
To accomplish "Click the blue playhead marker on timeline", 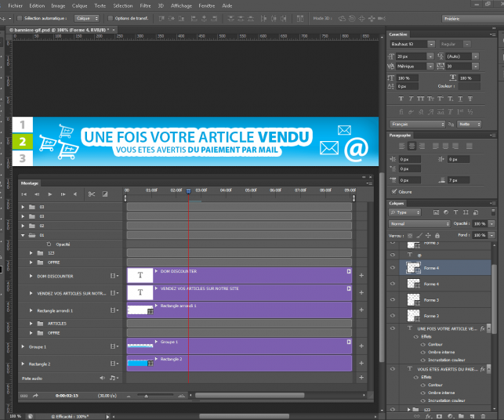I will tap(188, 191).
